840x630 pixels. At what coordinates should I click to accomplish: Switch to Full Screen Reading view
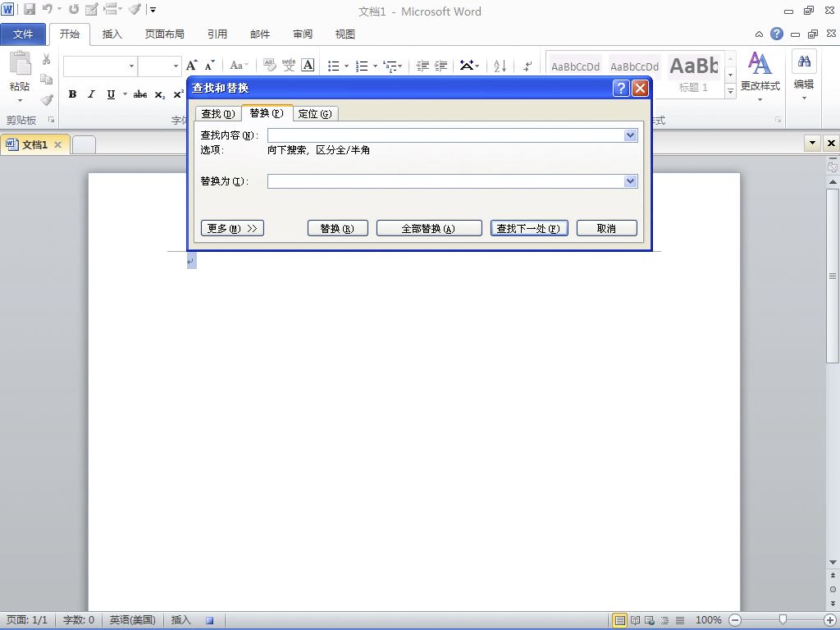(636, 620)
